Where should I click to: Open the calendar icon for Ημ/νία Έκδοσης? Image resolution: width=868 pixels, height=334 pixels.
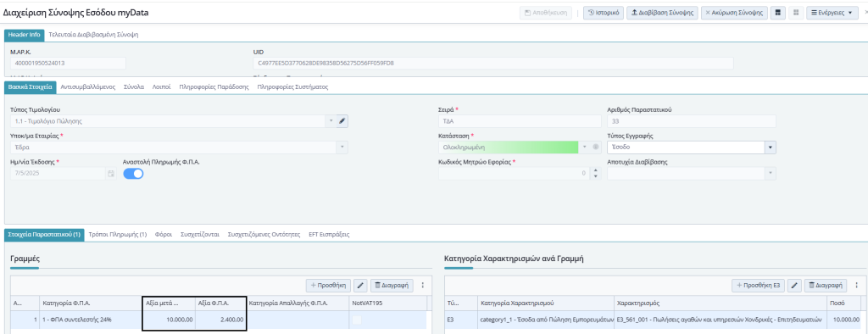tap(111, 174)
